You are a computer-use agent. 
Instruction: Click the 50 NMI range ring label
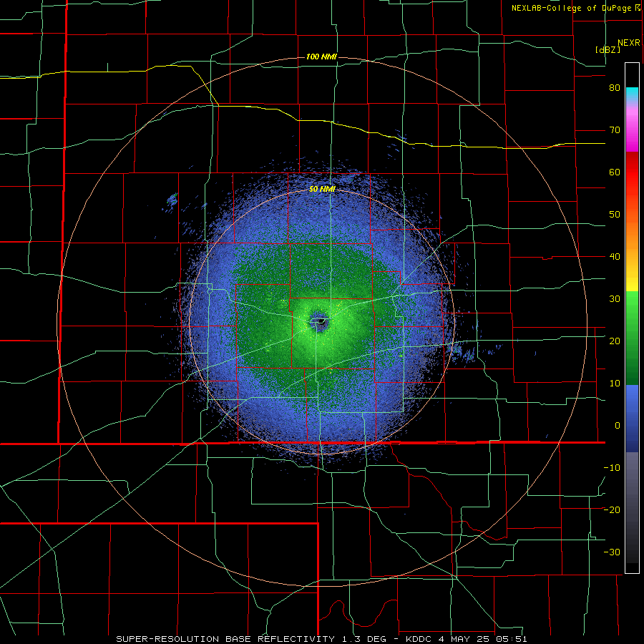322,189
